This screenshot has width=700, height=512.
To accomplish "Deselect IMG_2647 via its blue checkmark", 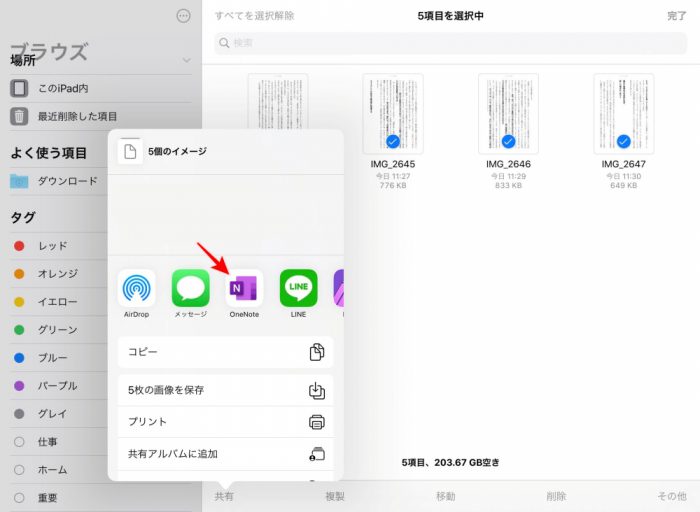I will 624,142.
